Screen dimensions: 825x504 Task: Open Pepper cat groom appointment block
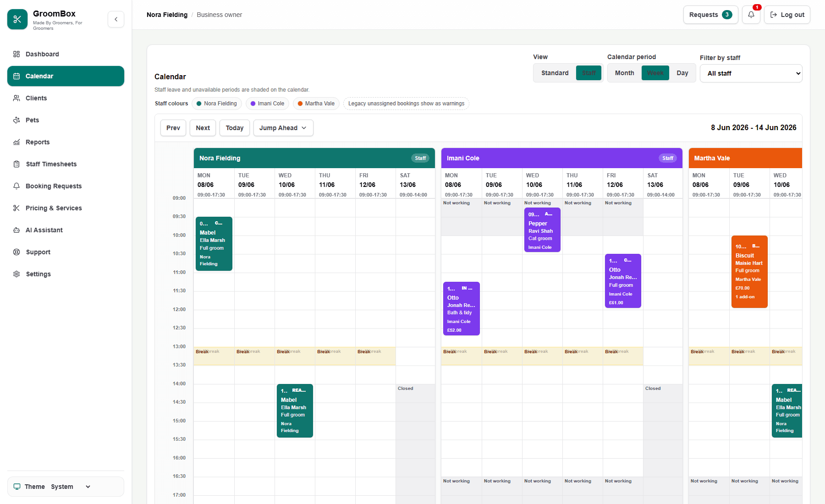pyautogui.click(x=542, y=230)
